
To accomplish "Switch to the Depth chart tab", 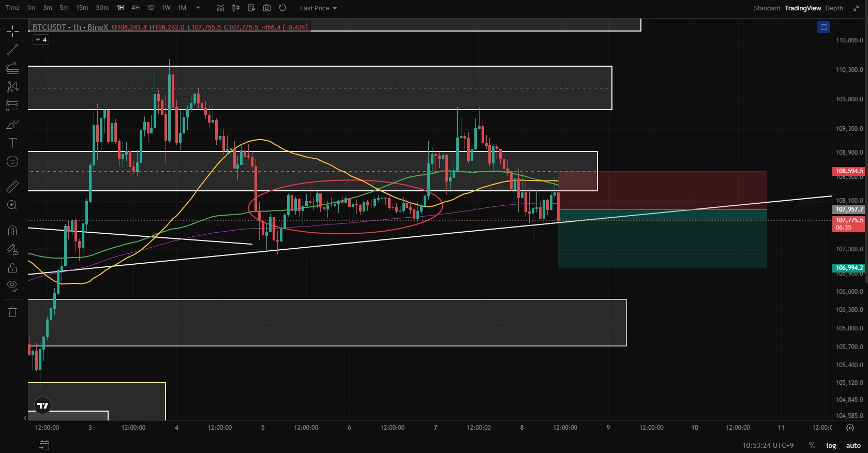I will [834, 8].
